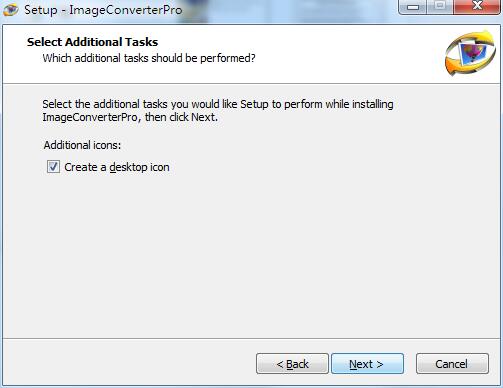Proceed with the Next button

tap(367, 364)
